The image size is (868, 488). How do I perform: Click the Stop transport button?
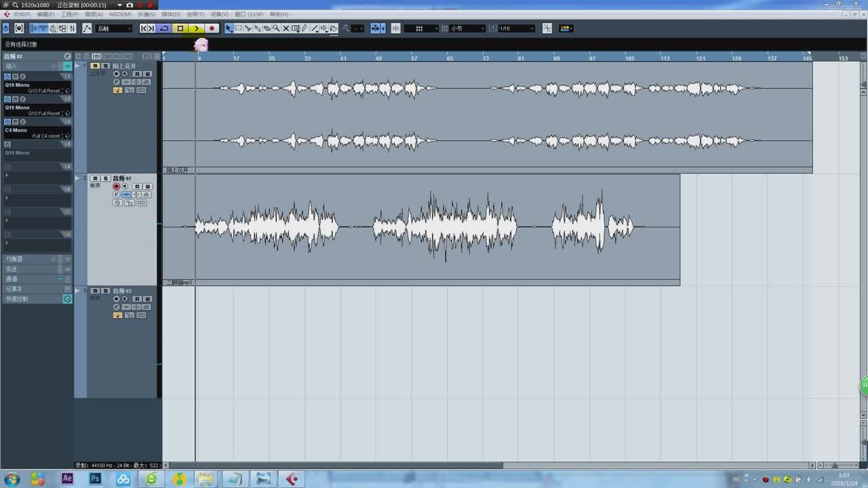pyautogui.click(x=180, y=28)
